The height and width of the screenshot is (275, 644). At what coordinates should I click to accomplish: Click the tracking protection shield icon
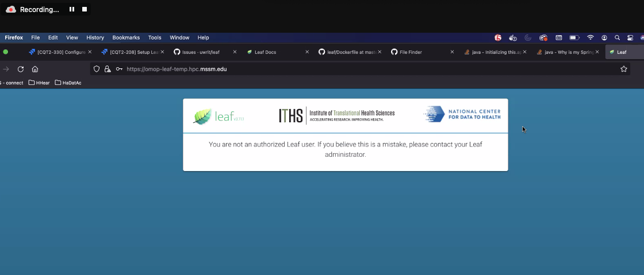click(x=97, y=69)
